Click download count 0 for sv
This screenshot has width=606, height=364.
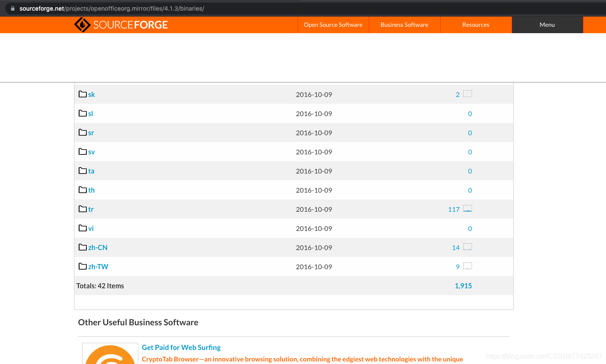tap(470, 152)
